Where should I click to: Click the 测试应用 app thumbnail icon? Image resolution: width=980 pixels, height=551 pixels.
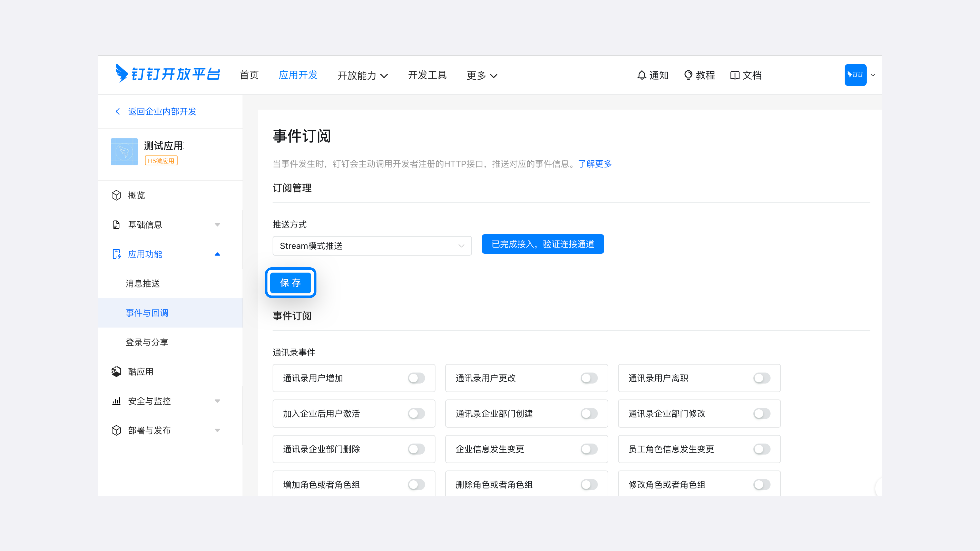pyautogui.click(x=124, y=152)
